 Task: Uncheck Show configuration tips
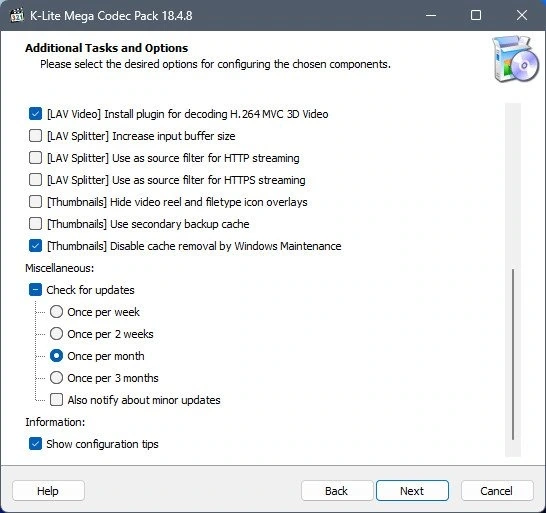[36, 444]
